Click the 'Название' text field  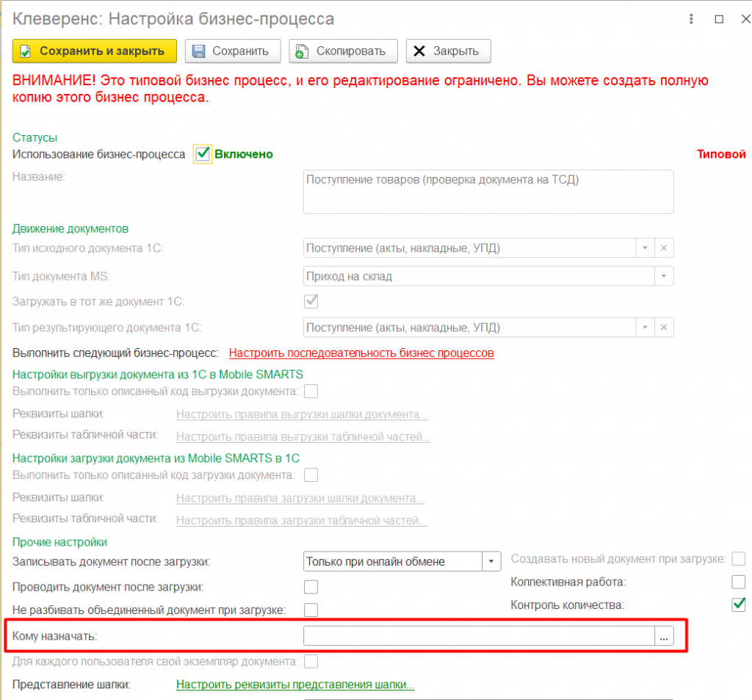click(488, 192)
